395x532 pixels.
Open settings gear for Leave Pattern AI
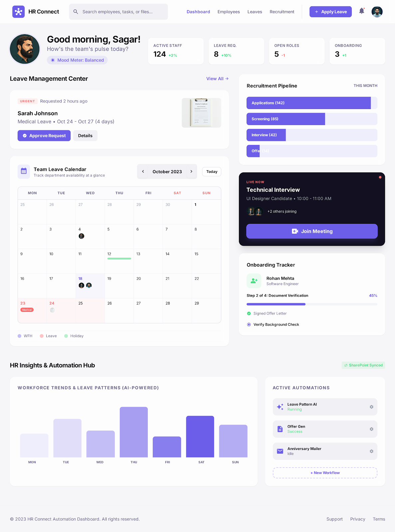click(371, 407)
